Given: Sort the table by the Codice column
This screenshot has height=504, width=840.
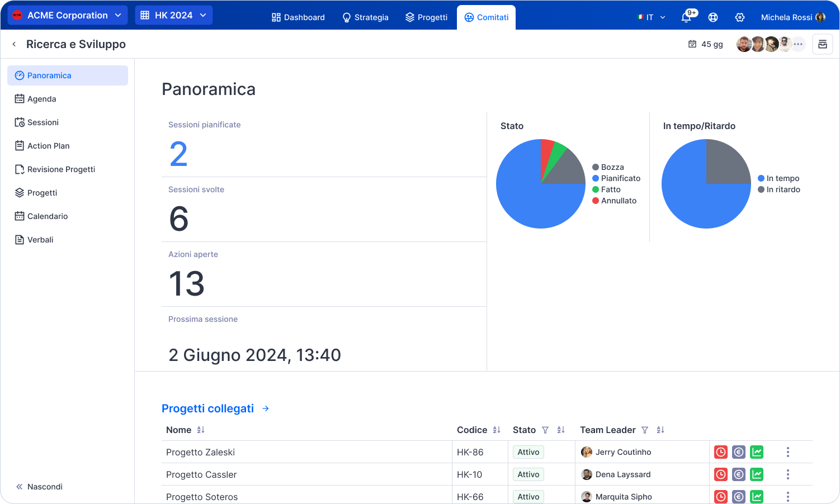Looking at the screenshot, I should (x=497, y=430).
